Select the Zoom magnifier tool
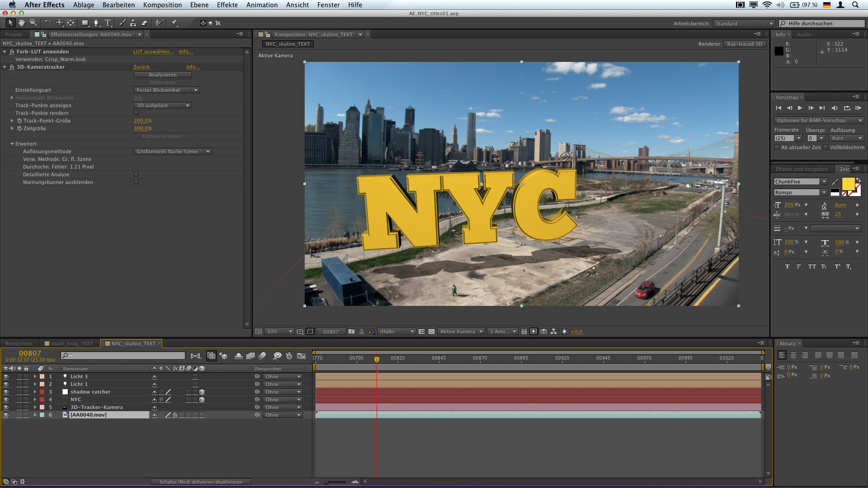Screen dimensions: 868x488 pos(33,23)
